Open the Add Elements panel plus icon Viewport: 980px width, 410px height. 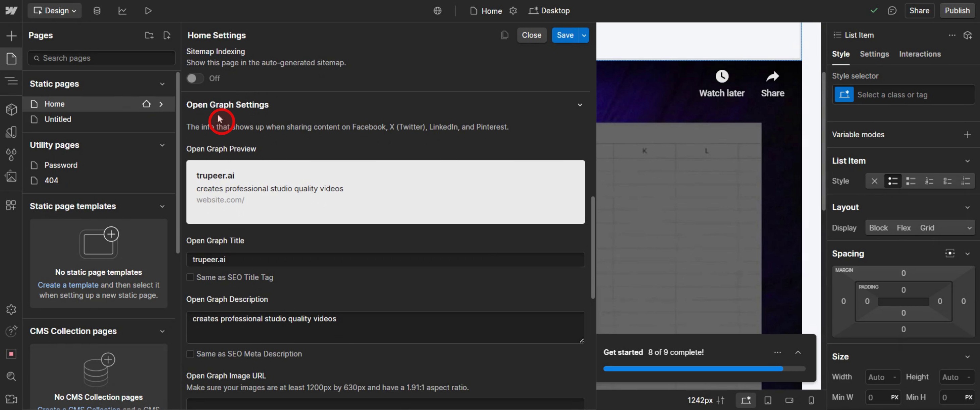click(11, 36)
